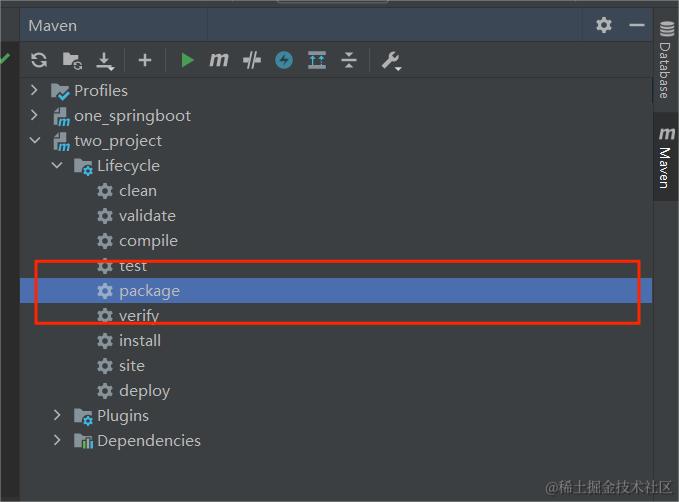Screen dimensions: 679x502
Task: Select the install lifecycle goal
Action: (x=140, y=341)
